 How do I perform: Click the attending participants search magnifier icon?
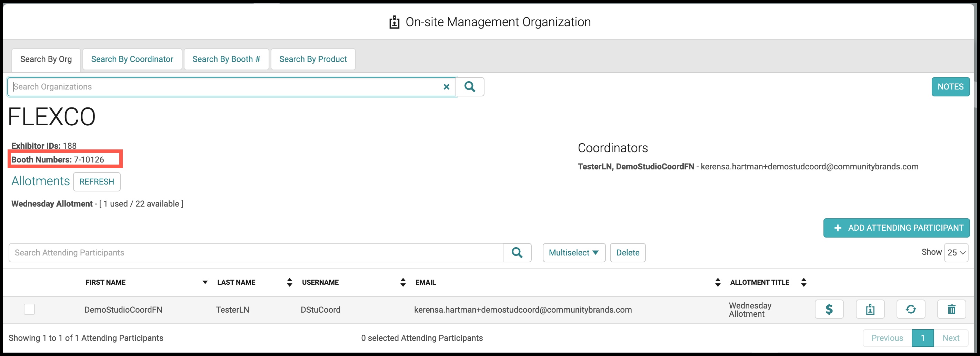click(517, 253)
